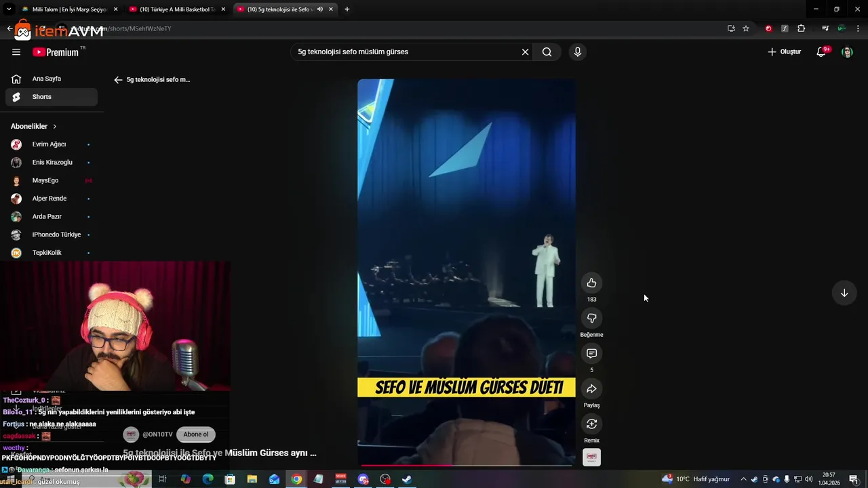Share the short using Paylaş
The height and width of the screenshot is (488, 868).
(x=591, y=388)
